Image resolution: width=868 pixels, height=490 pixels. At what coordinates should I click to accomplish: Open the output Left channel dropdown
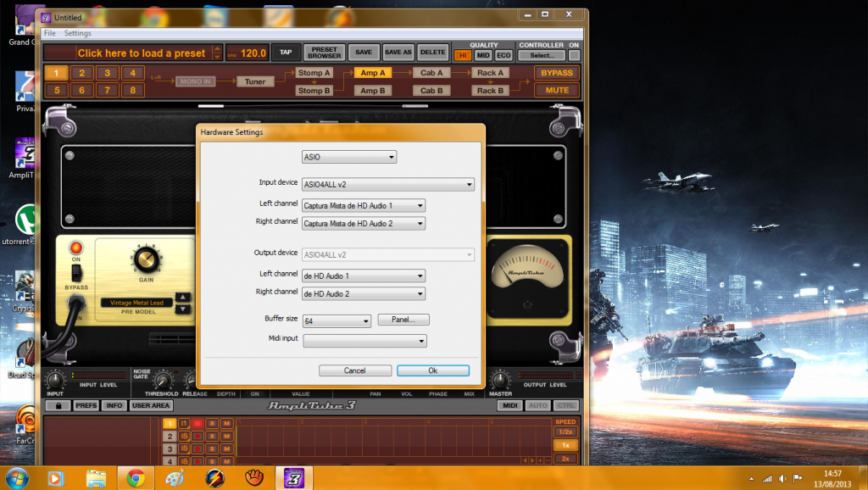(x=363, y=276)
